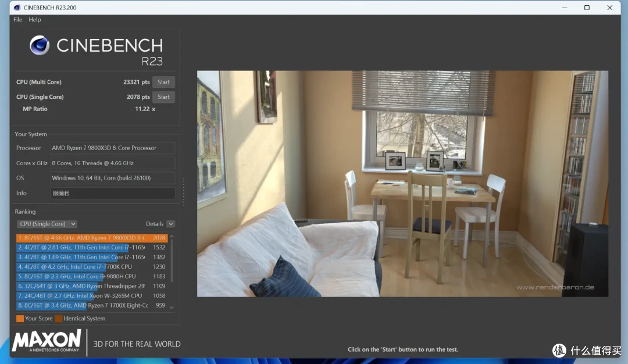This screenshot has height=364, width=628.
Task: Select ranking row 4 Intel Core i7-7700K
Action: click(92, 267)
